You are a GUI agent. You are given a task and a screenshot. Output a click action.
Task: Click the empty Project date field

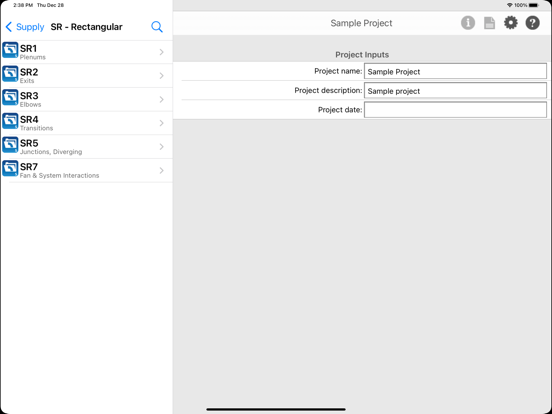455,110
